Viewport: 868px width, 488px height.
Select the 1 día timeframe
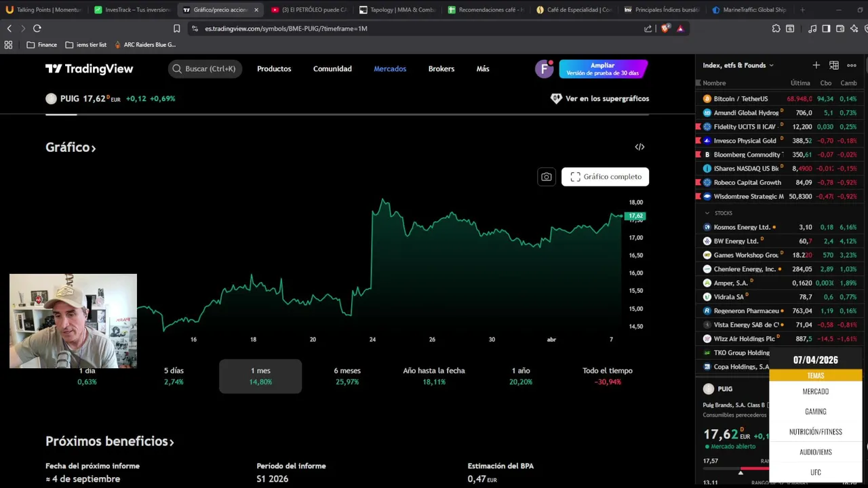pos(87,376)
